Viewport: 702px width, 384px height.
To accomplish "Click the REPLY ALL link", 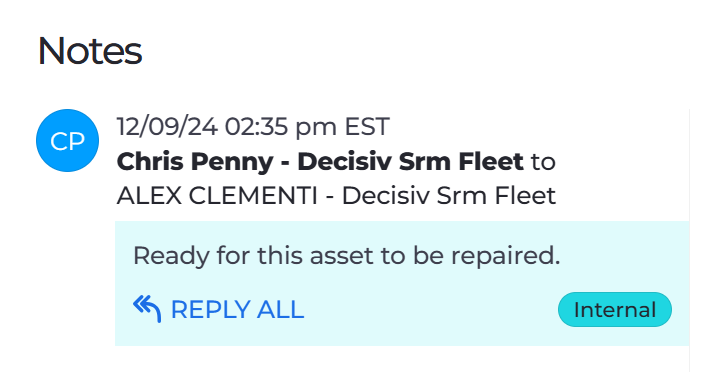I will point(218,309).
